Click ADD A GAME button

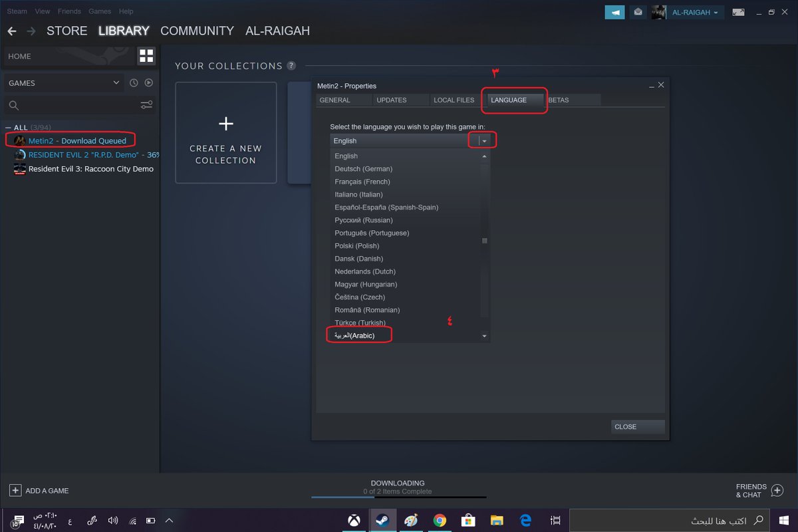(x=39, y=491)
